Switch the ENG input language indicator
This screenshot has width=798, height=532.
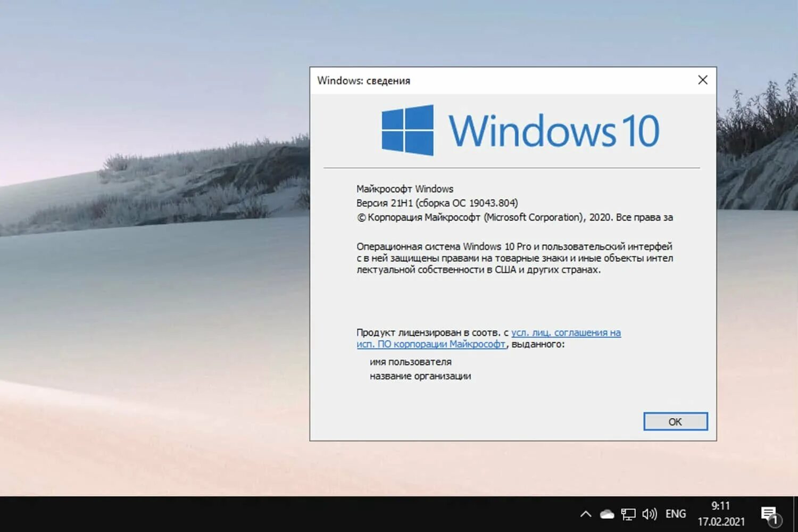[x=676, y=514]
